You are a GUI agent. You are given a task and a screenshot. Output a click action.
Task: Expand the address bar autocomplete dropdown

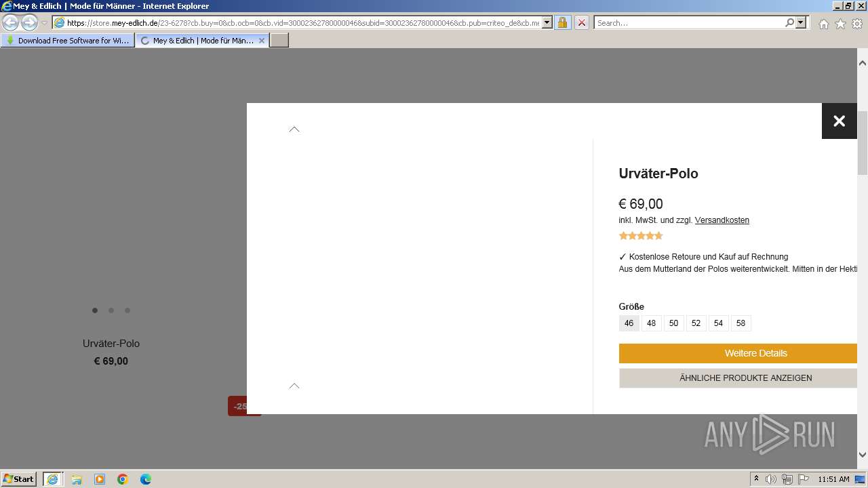(x=547, y=22)
